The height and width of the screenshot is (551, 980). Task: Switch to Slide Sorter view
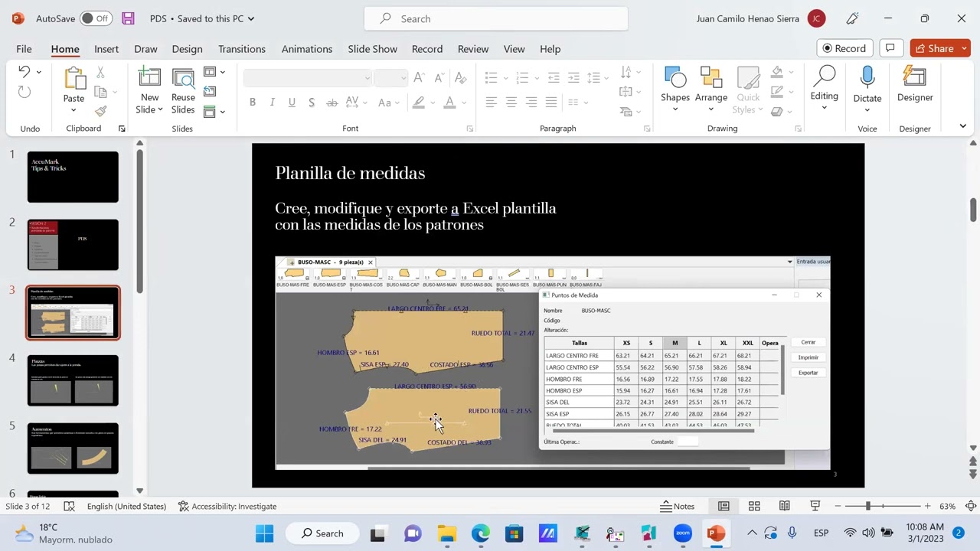click(754, 506)
